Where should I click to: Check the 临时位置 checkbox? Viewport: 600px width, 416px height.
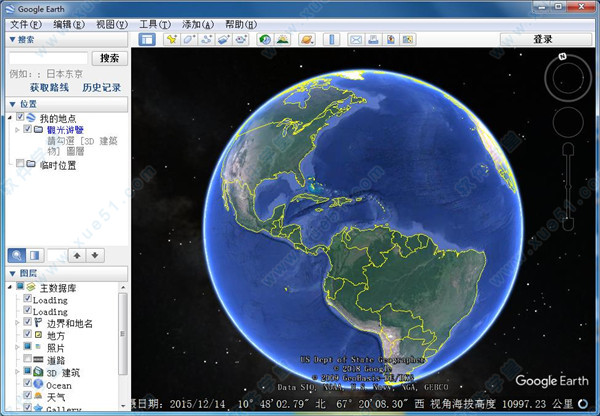20,165
